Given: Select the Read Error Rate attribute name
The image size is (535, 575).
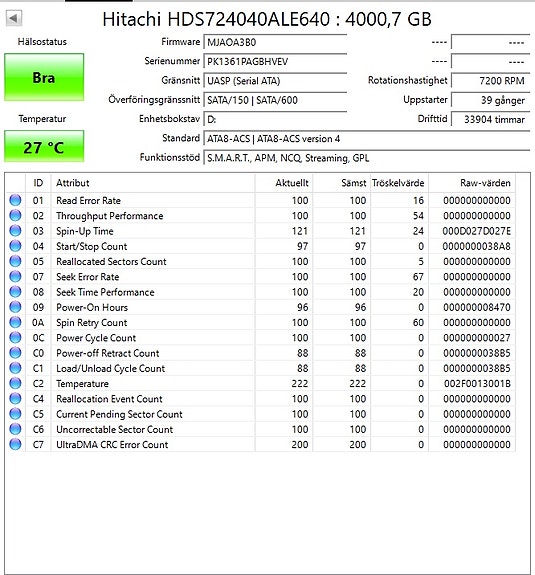Looking at the screenshot, I should (x=88, y=201).
